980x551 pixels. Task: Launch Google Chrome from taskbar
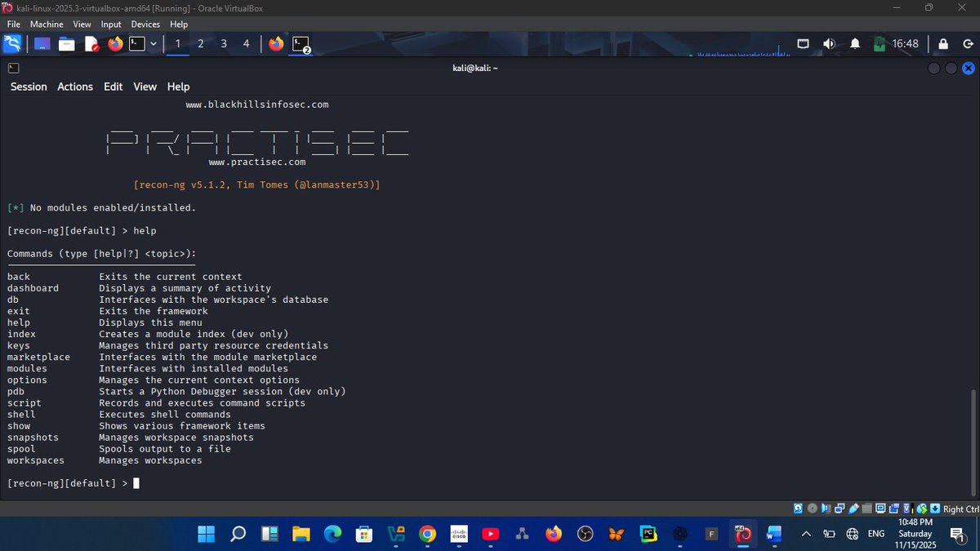pos(427,534)
